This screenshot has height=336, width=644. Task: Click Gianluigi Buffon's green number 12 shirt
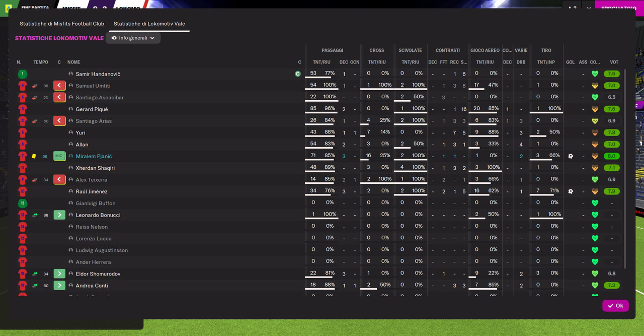pyautogui.click(x=22, y=204)
